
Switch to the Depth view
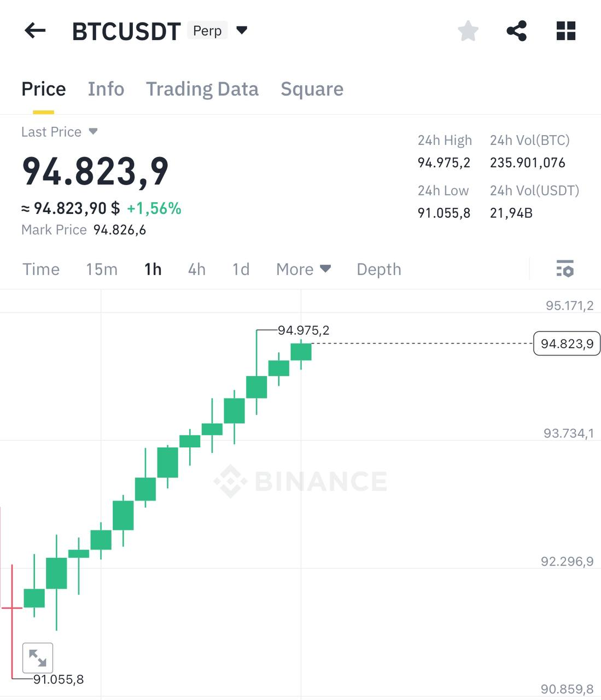pyautogui.click(x=378, y=269)
